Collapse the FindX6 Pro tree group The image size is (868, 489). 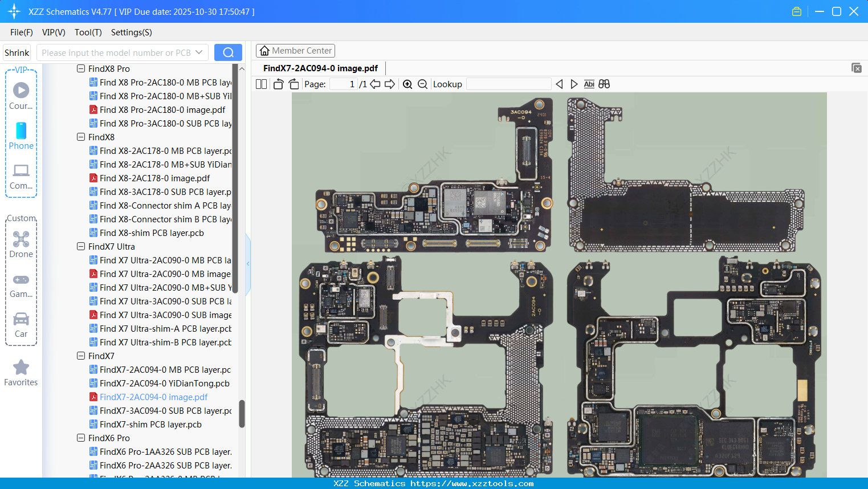coord(81,438)
